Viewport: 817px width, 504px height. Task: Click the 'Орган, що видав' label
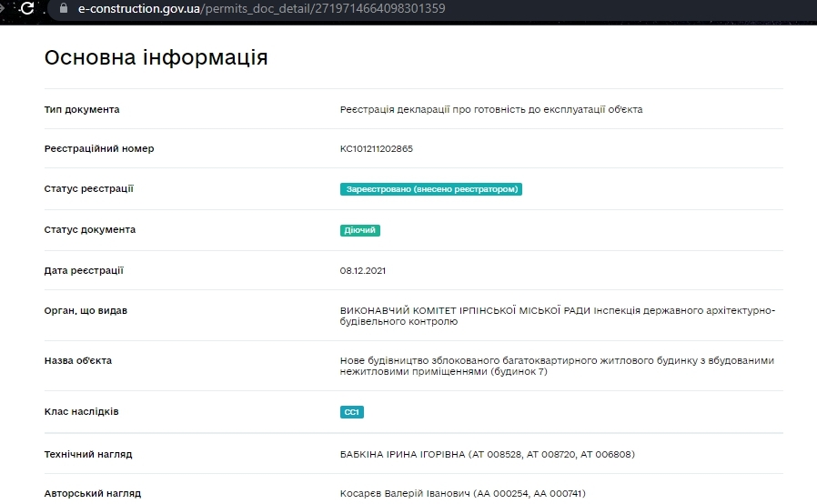coord(86,310)
